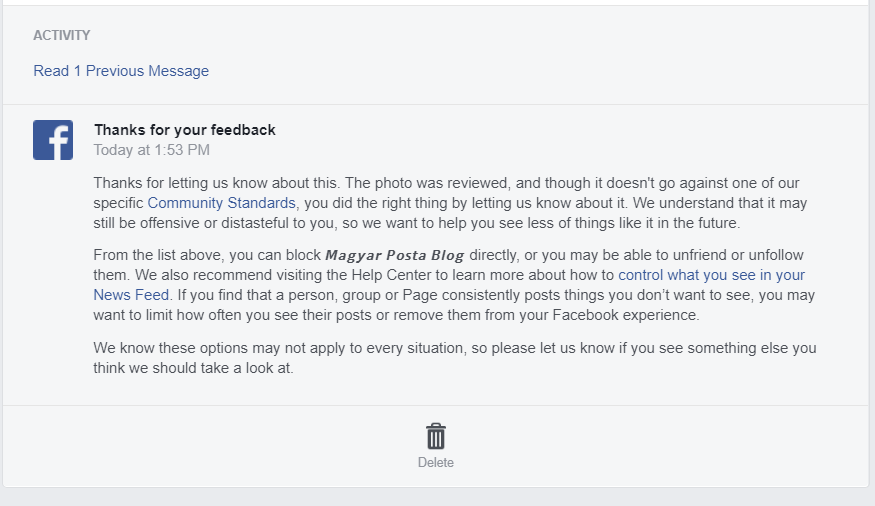Click the paragraph starting 'We know these options'
This screenshot has width=875, height=506.
(455, 358)
